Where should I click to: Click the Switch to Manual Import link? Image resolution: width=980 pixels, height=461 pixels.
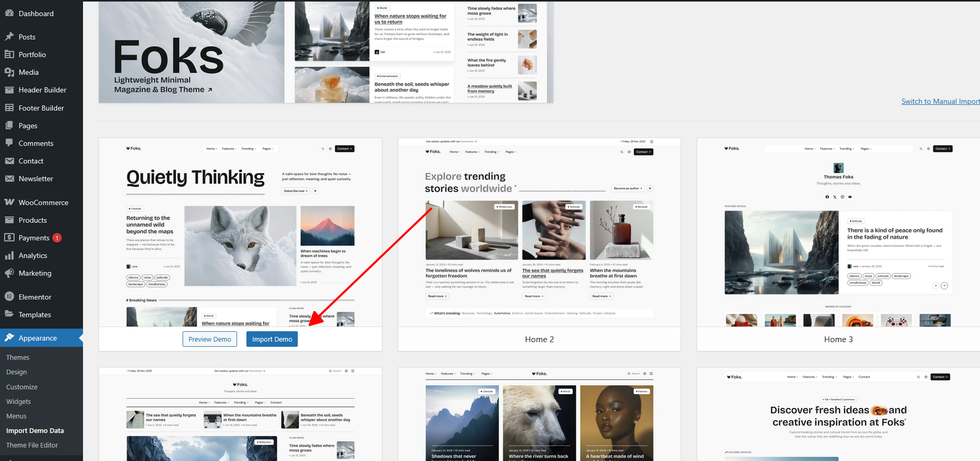pyautogui.click(x=941, y=101)
